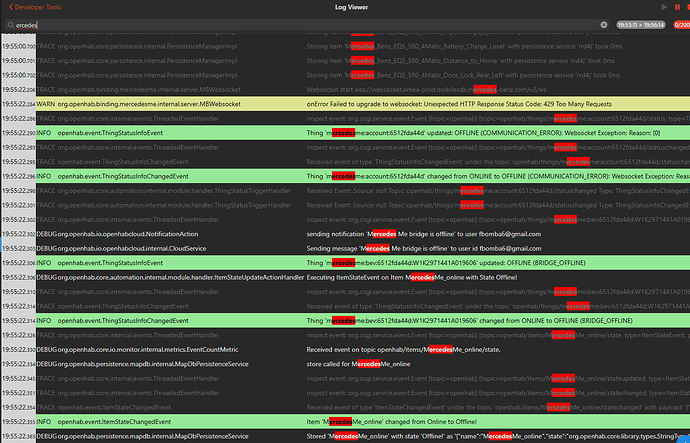Click the 'Log Viewer' page title

[x=351, y=7]
